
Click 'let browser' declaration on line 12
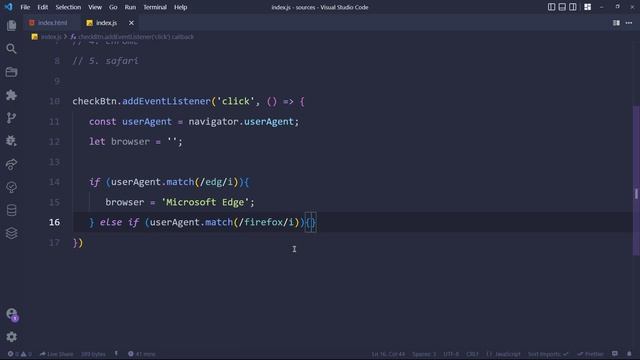pos(119,142)
